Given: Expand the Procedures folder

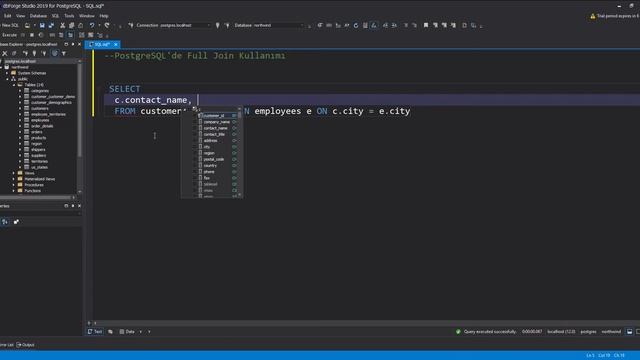Looking at the screenshot, I should tap(13, 185).
